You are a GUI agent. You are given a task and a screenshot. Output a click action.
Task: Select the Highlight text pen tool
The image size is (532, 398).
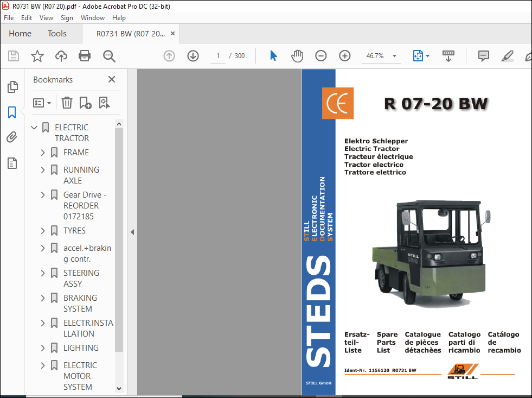click(507, 56)
